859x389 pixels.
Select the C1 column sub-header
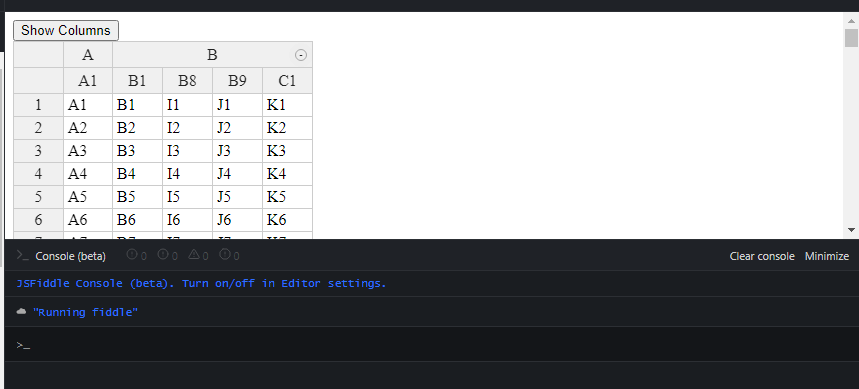click(x=287, y=81)
